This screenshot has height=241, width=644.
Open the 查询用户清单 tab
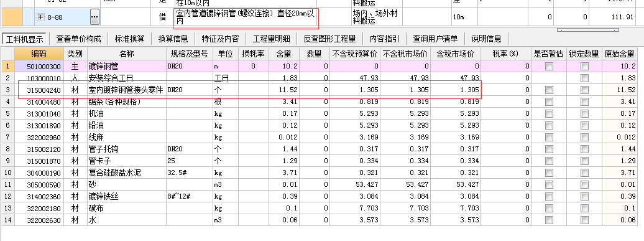coord(435,39)
